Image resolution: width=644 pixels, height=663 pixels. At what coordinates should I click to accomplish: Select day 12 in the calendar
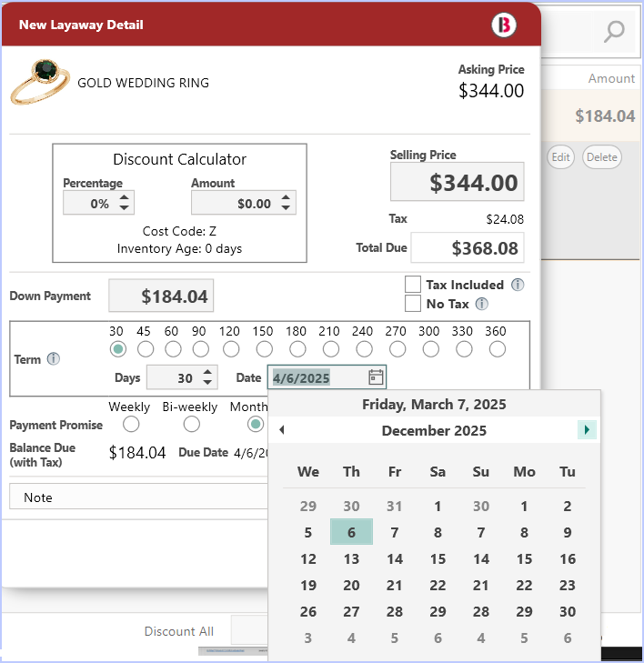click(308, 558)
